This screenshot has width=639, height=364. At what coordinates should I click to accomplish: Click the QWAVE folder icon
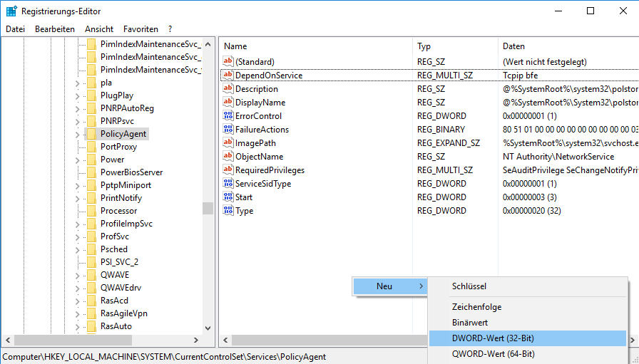tap(92, 275)
